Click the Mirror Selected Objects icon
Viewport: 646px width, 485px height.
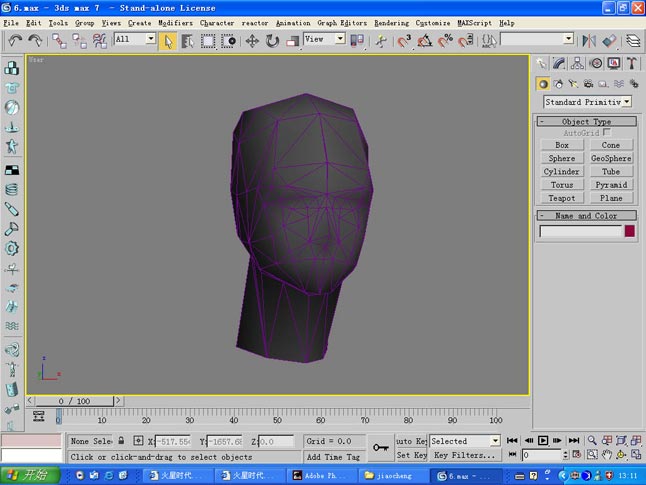coord(589,41)
